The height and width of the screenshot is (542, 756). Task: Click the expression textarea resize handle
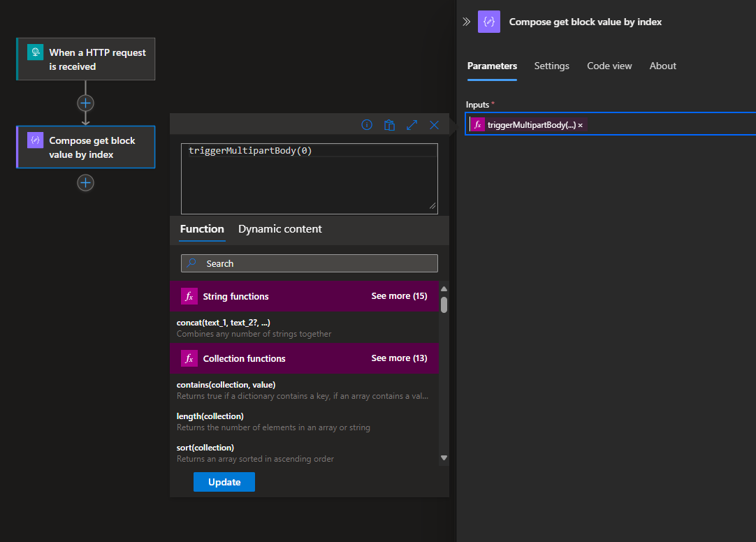click(432, 206)
